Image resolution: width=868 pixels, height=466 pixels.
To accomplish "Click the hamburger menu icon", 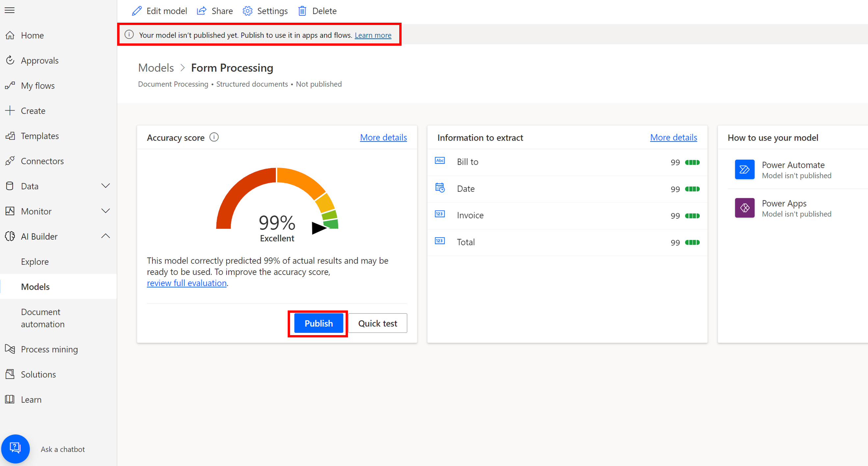I will (x=9, y=10).
